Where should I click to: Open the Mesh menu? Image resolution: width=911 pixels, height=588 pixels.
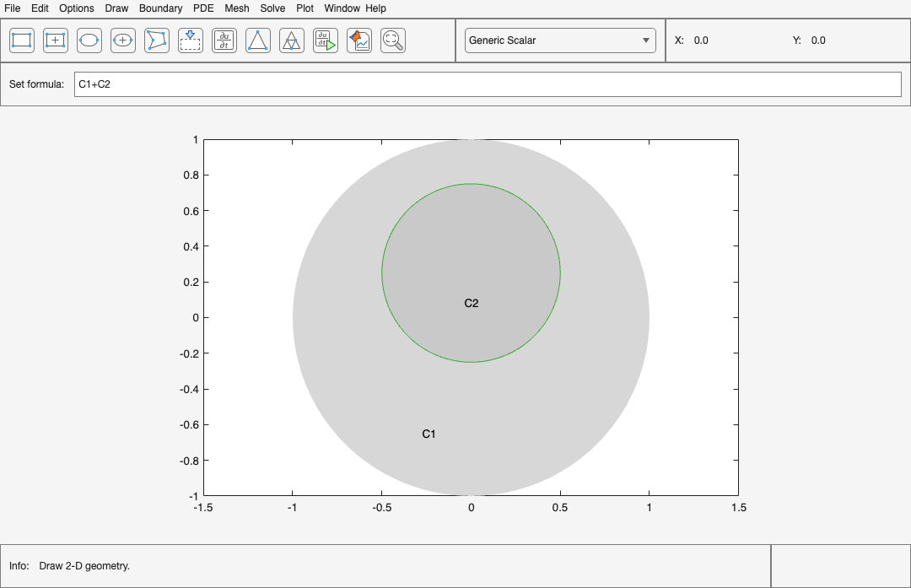(x=237, y=8)
